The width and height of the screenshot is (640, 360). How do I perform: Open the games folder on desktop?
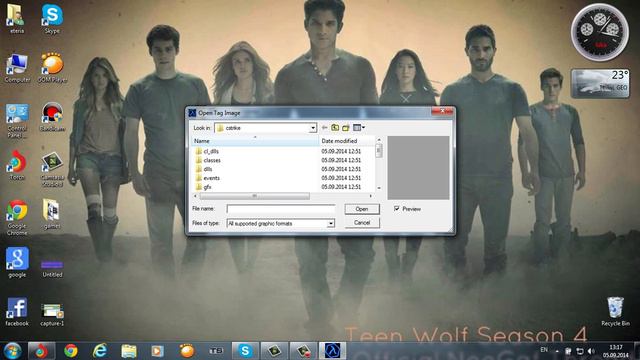click(x=52, y=214)
